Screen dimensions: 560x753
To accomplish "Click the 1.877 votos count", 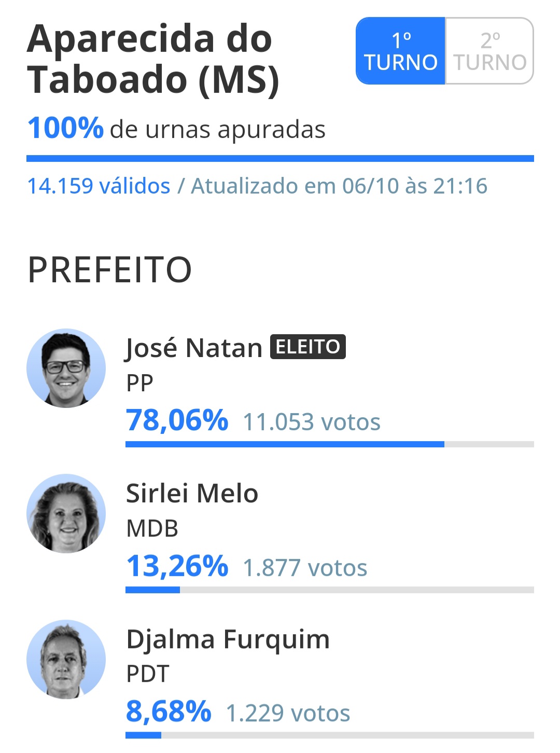I will pyautogui.click(x=305, y=568).
